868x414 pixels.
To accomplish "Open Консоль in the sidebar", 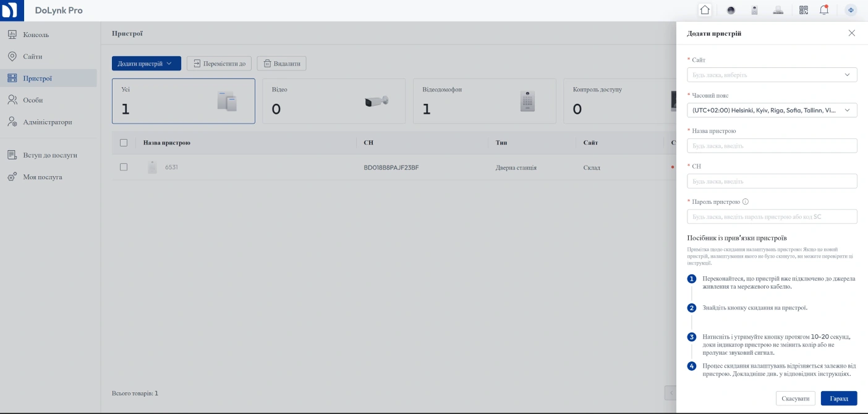I will [36, 35].
